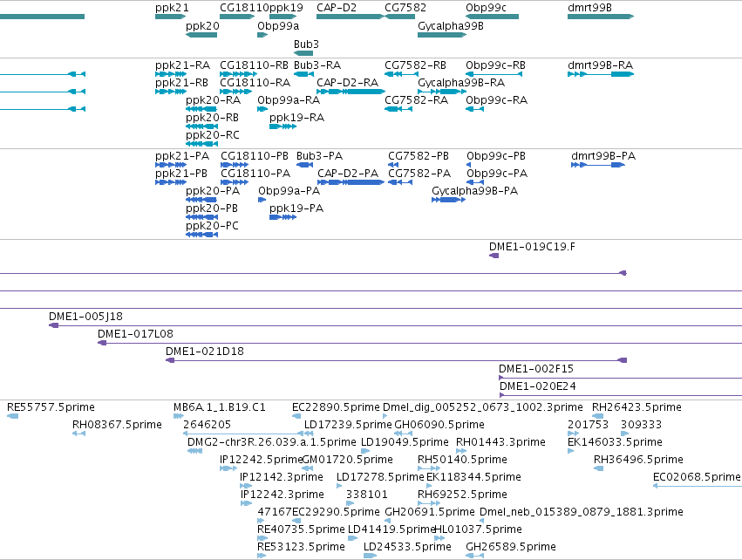Select the ppk19-RA transcript
Image resolution: width=742 pixels, height=560 pixels.
coord(283,126)
